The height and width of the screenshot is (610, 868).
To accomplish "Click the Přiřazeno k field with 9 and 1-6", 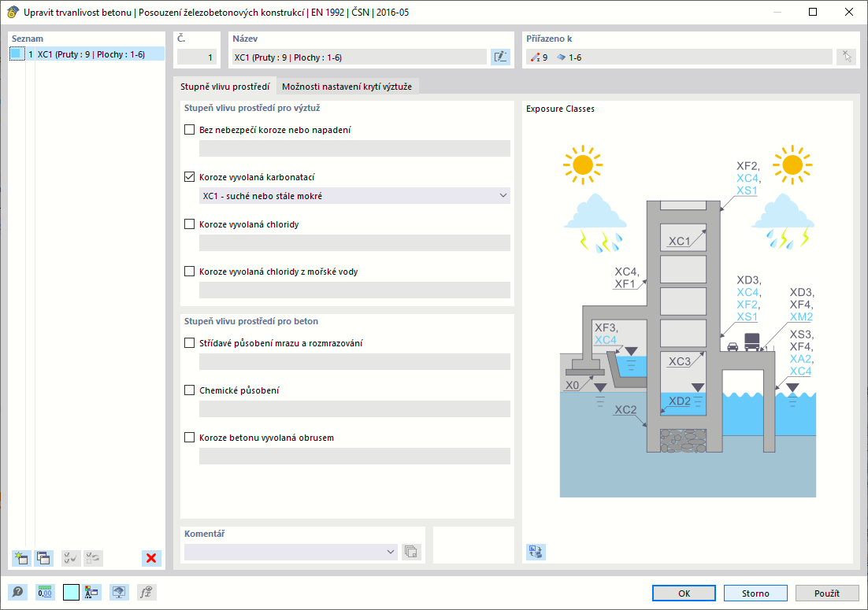I will pyautogui.click(x=679, y=57).
